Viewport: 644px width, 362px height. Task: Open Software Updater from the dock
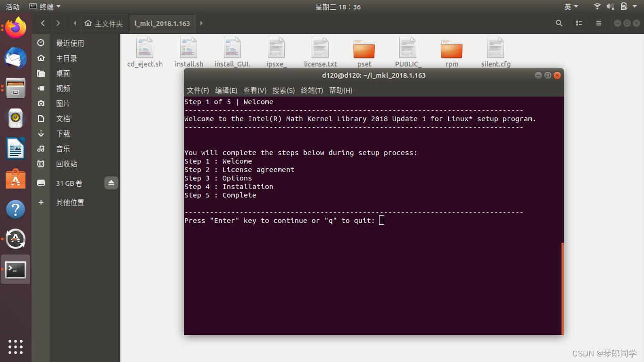(x=16, y=239)
